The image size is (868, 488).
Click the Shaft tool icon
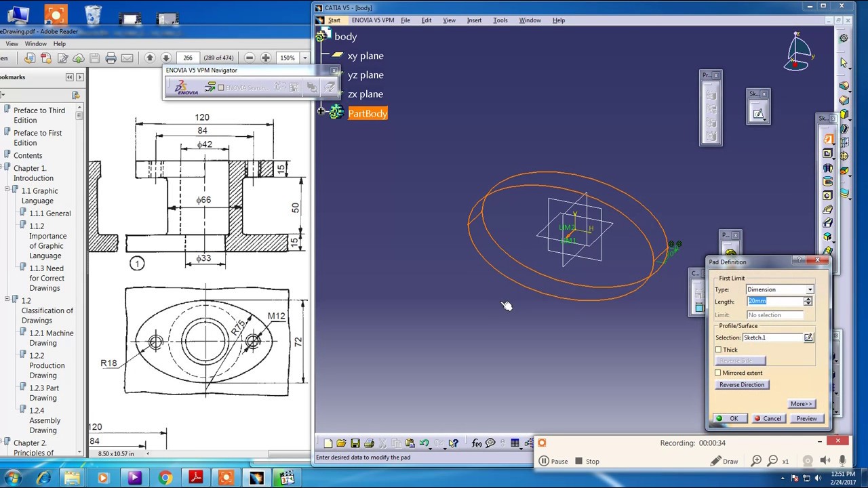[x=828, y=168]
